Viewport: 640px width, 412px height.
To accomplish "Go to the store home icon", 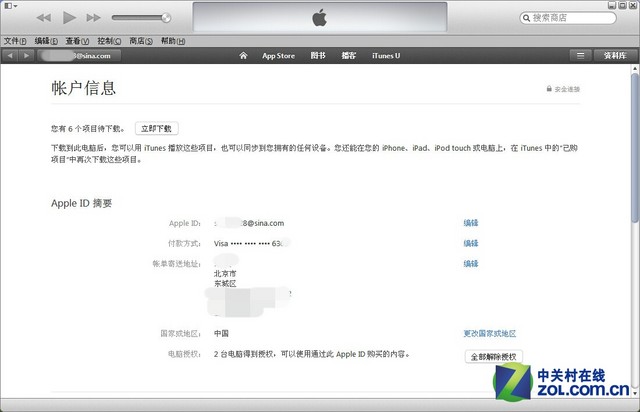I will point(243,56).
